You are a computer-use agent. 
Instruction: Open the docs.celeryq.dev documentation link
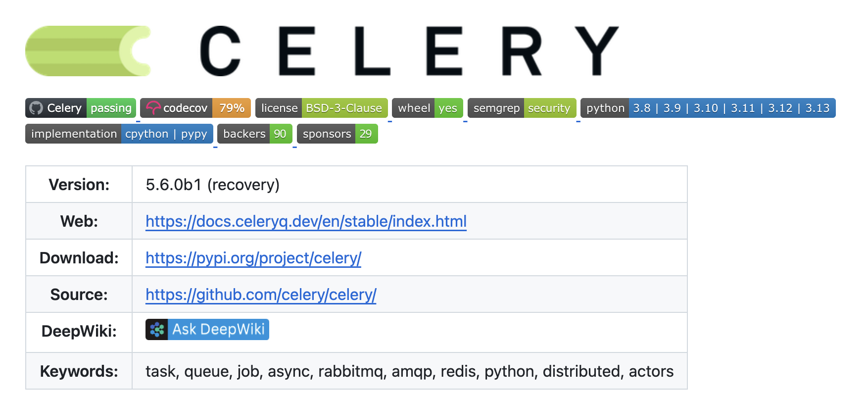(x=306, y=221)
